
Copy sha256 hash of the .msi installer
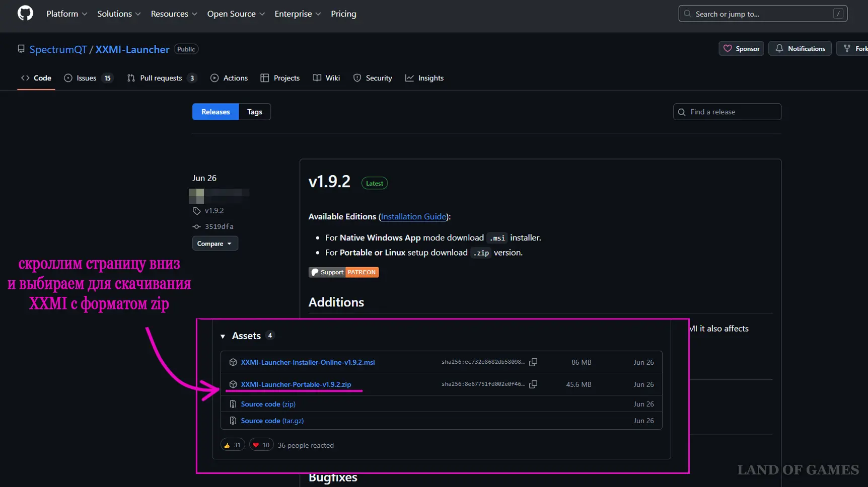pos(533,362)
